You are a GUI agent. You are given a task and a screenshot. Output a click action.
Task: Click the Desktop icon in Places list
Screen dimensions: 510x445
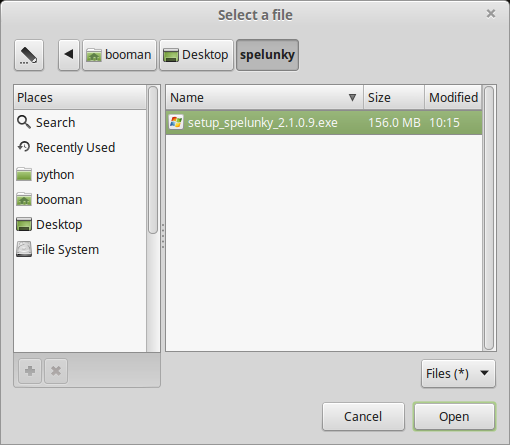(24, 224)
